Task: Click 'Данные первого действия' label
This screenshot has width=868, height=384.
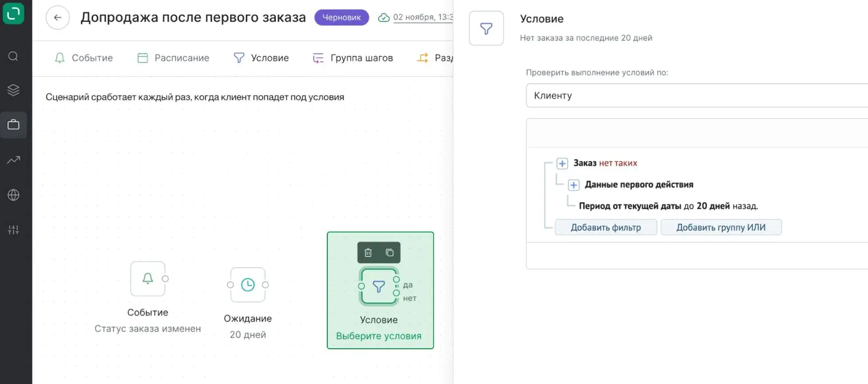Action: 639,185
